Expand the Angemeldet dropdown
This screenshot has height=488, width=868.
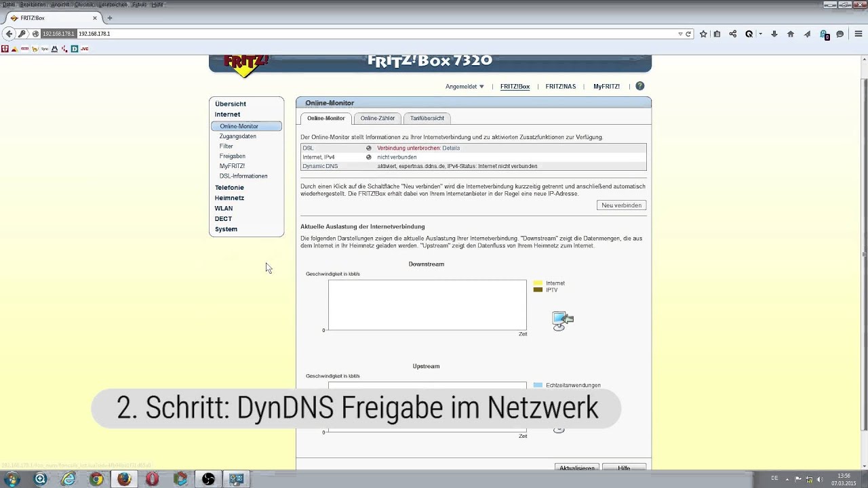click(x=465, y=87)
